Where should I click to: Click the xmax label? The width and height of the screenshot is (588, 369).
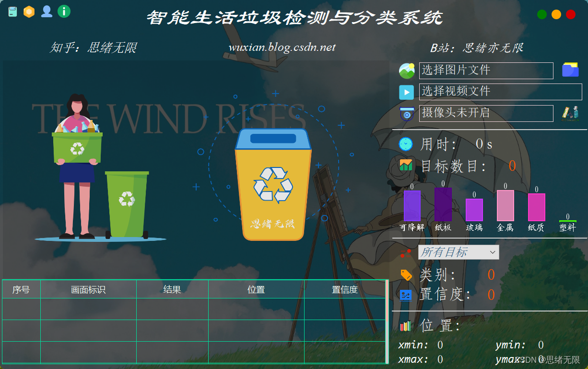click(413, 359)
